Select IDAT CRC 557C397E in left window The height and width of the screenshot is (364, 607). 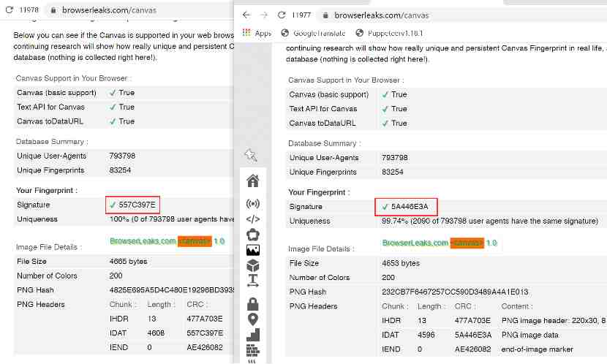pyautogui.click(x=205, y=333)
